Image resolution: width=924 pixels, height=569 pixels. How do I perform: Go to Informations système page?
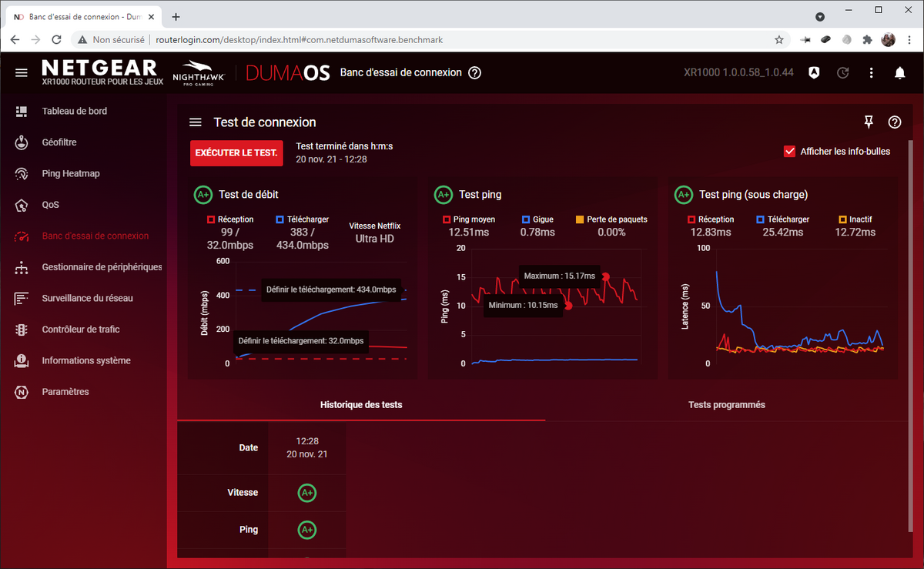(86, 360)
